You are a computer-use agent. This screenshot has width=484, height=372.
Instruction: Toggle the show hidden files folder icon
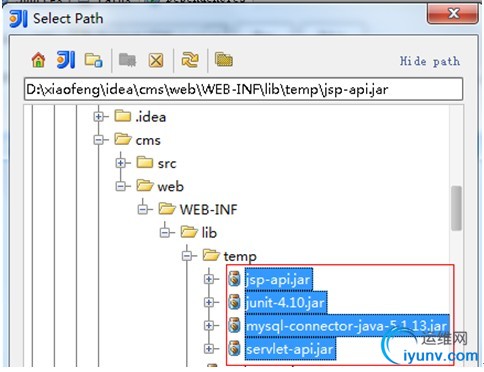(x=224, y=60)
